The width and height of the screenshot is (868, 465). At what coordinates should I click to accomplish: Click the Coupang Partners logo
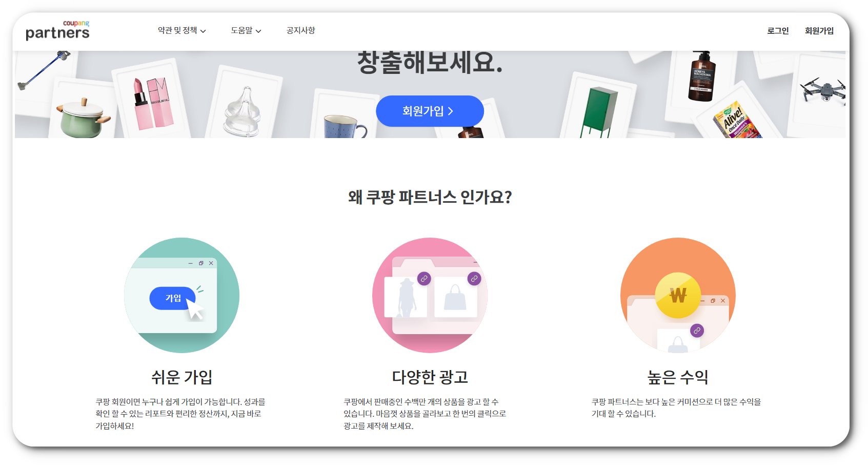click(57, 30)
